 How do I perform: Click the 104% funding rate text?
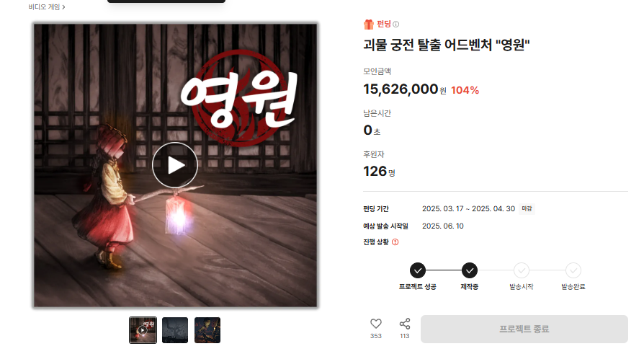(465, 90)
